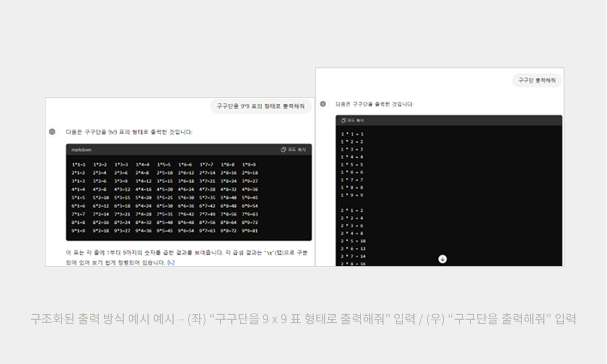The image size is (607, 364).
Task: Click the caption text beneath the two screenshots
Action: 303,318
